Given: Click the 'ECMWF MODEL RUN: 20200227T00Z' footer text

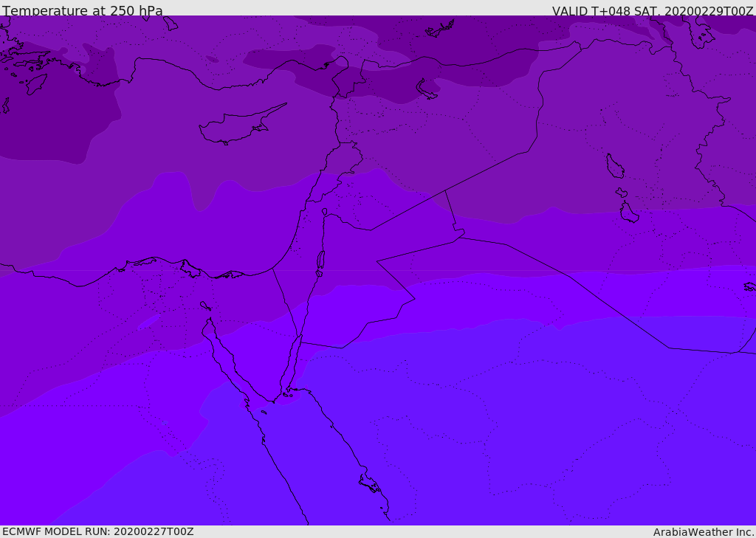Looking at the screenshot, I should point(98,531).
